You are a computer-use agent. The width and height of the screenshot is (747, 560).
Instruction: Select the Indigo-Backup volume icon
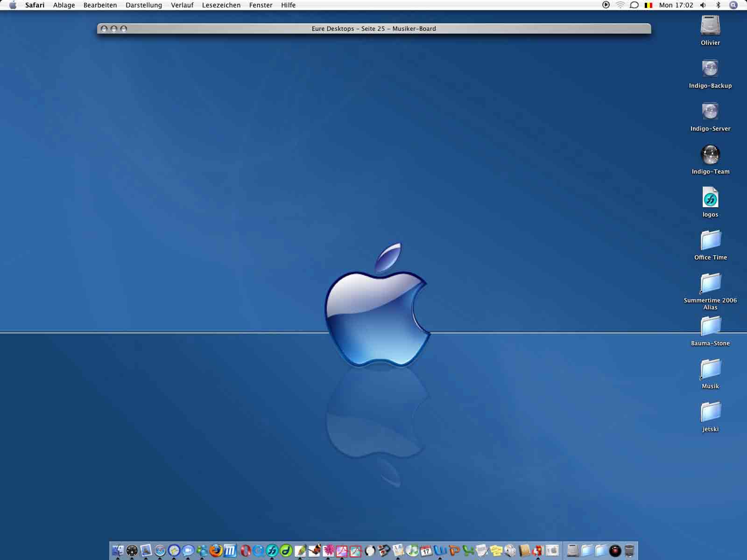710,68
